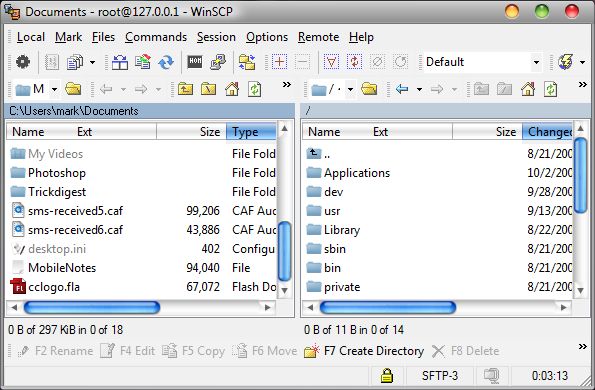Click the remote panel vertical scrollbar thumb

click(581, 175)
